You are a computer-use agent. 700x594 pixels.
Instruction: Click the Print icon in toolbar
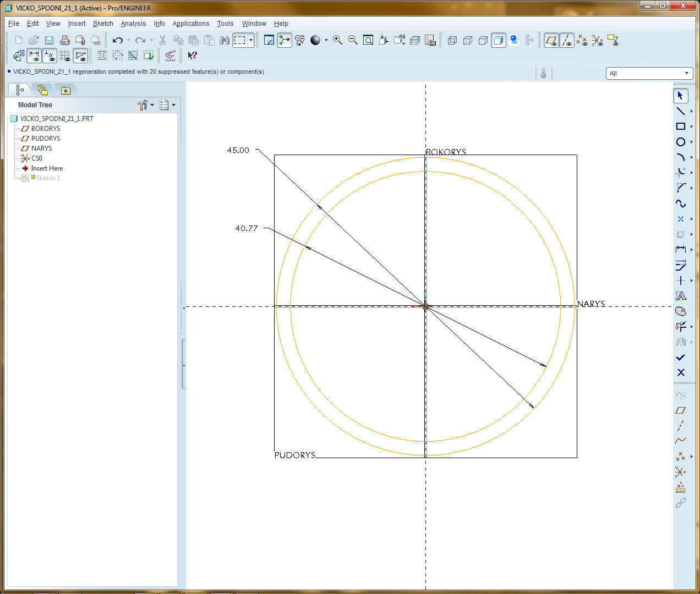point(64,40)
